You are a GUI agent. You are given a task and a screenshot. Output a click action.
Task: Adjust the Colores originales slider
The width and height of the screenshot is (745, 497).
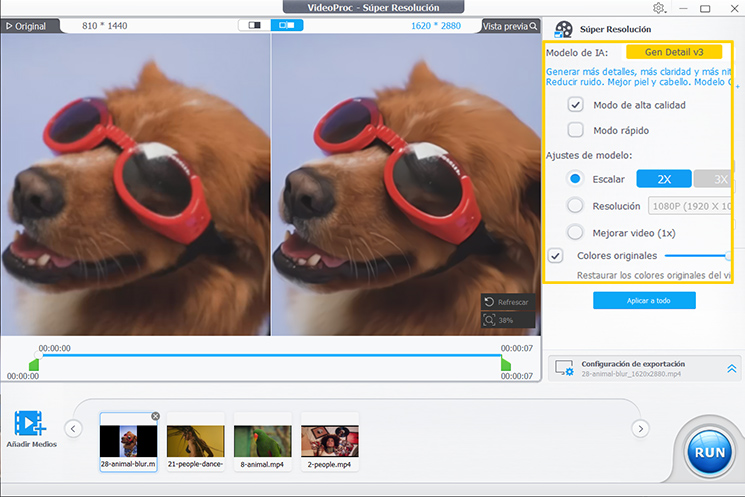click(697, 256)
